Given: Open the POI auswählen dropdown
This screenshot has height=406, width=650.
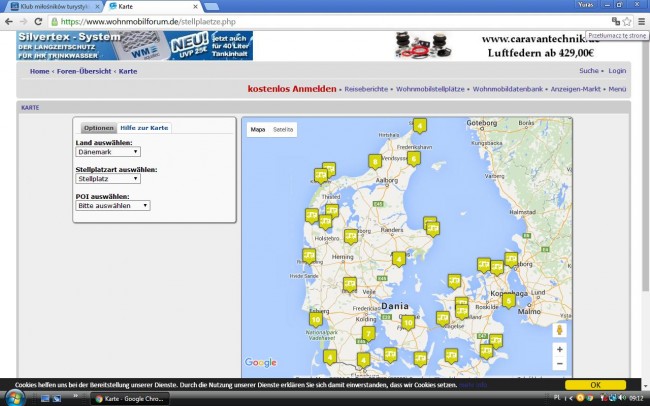Looking at the screenshot, I should click(113, 205).
